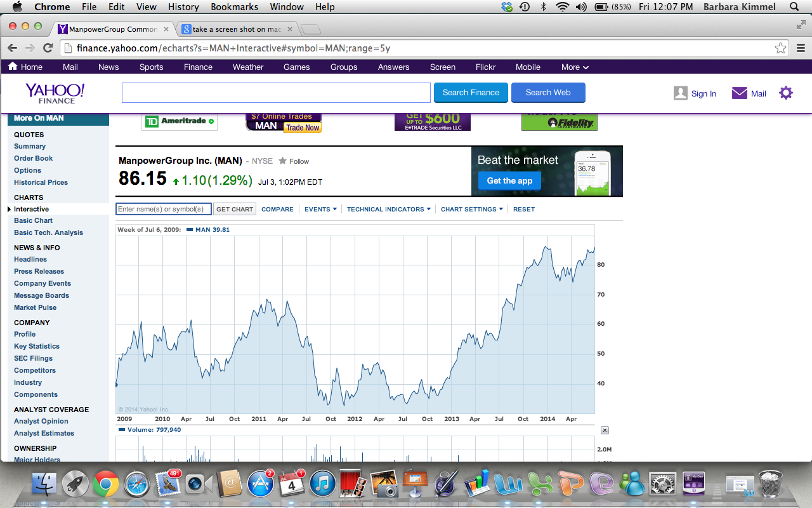Launch Safari from the dock

137,484
